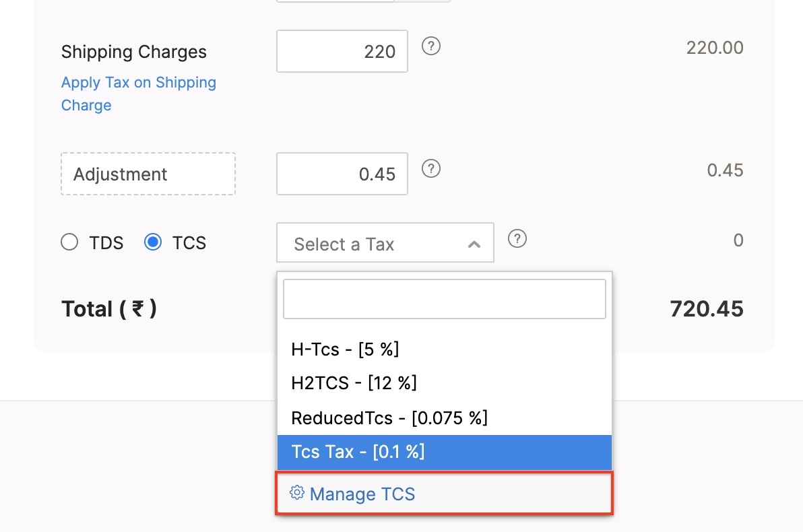Click Apply Tax on Shipping Charge link

[x=138, y=94]
